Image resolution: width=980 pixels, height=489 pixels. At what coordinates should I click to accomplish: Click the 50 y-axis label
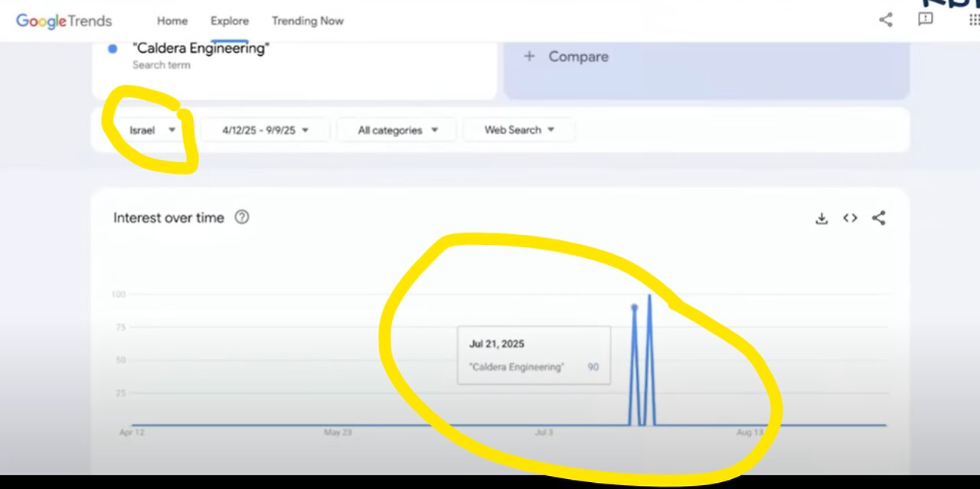pos(120,360)
